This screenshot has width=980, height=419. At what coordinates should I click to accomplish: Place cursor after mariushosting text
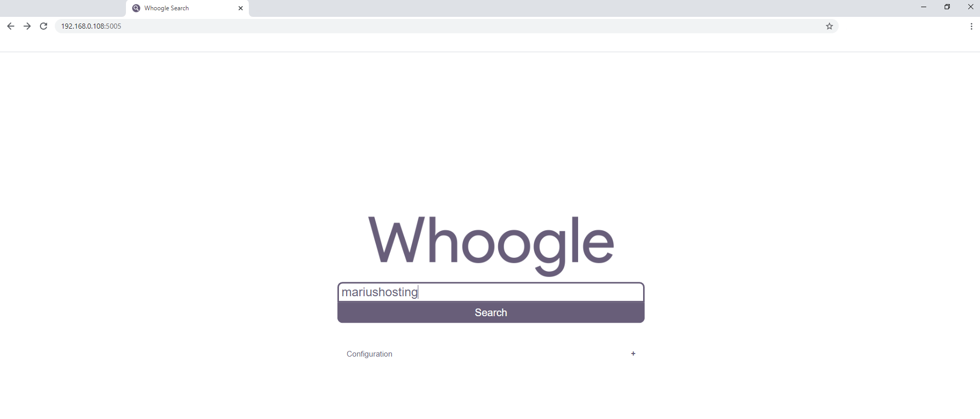click(x=418, y=292)
